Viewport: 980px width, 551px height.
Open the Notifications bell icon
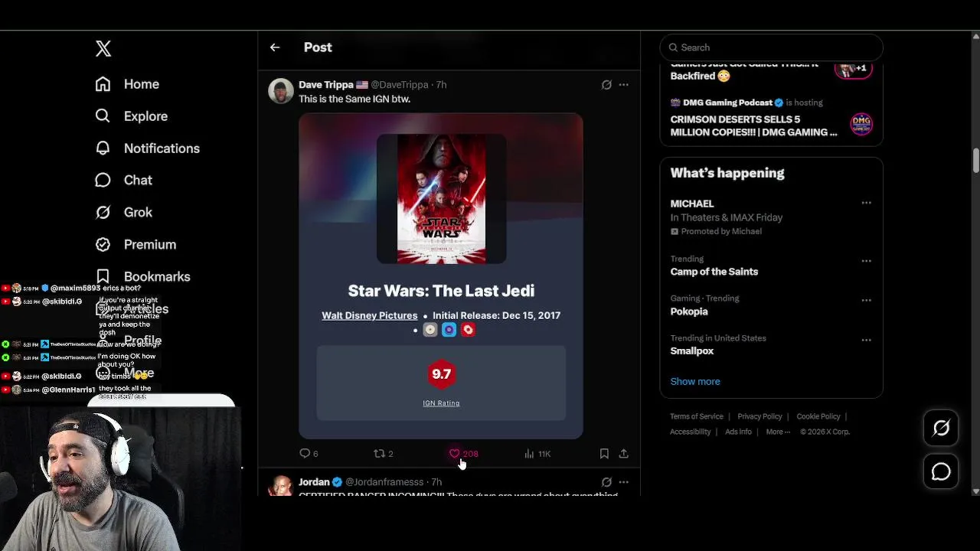pos(103,148)
